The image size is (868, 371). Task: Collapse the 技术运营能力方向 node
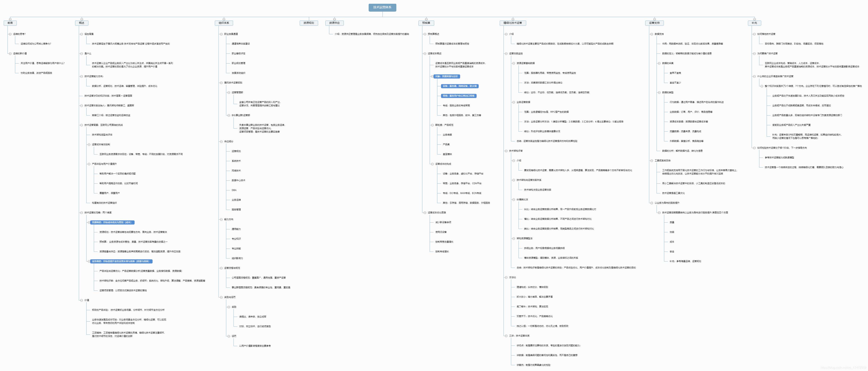(x=81, y=76)
